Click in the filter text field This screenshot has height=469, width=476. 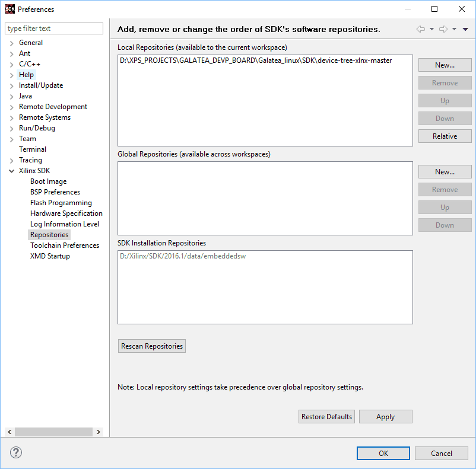(53, 28)
